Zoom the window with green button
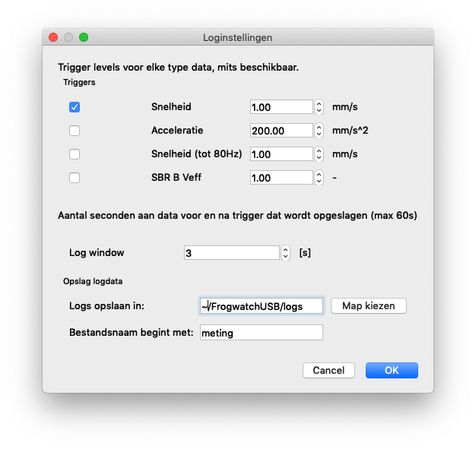The width and height of the screenshot is (476, 449). click(x=84, y=37)
